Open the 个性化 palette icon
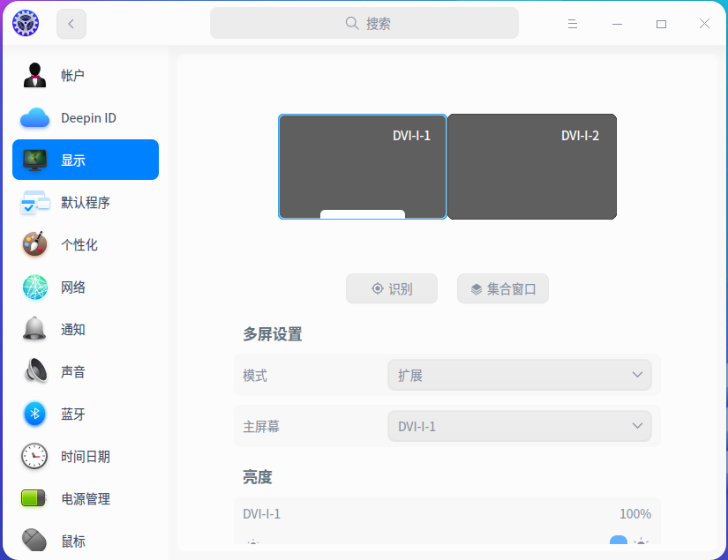This screenshot has width=728, height=560. [x=34, y=244]
